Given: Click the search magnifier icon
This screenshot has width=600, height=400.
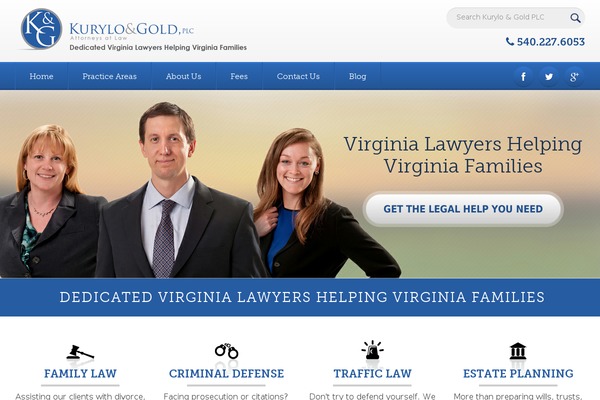Looking at the screenshot, I should 575,18.
